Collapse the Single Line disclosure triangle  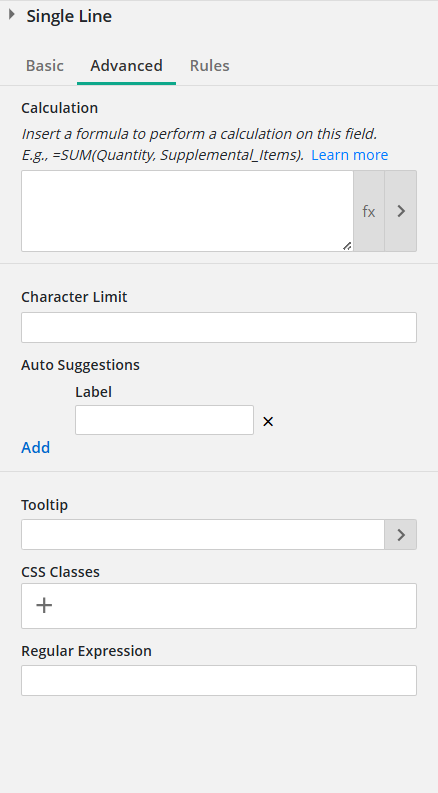[12, 15]
